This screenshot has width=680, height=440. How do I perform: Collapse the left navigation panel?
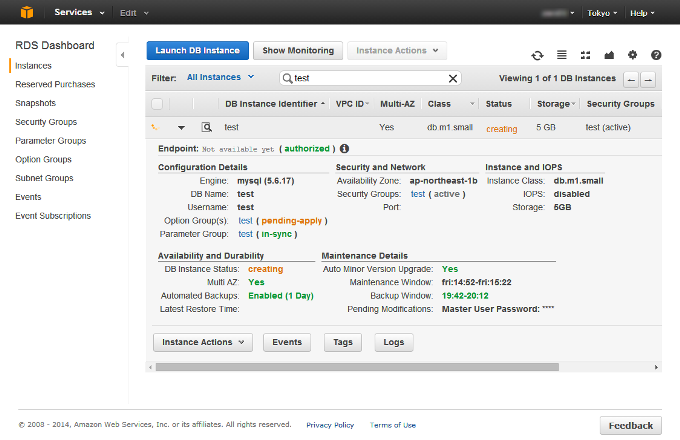click(122, 55)
